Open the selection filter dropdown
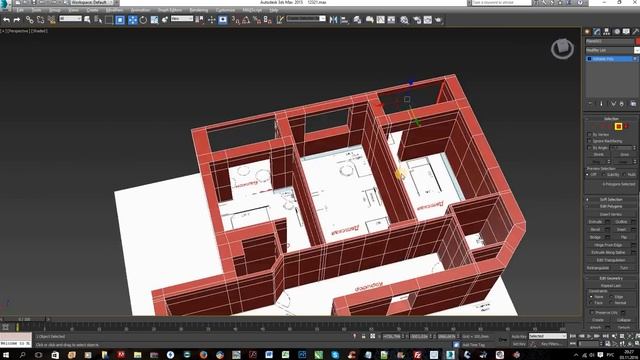640x360 pixels. pos(70,19)
